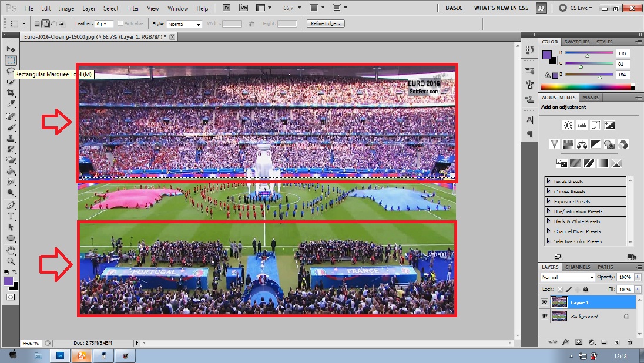Select the Dodge tool

[11, 193]
